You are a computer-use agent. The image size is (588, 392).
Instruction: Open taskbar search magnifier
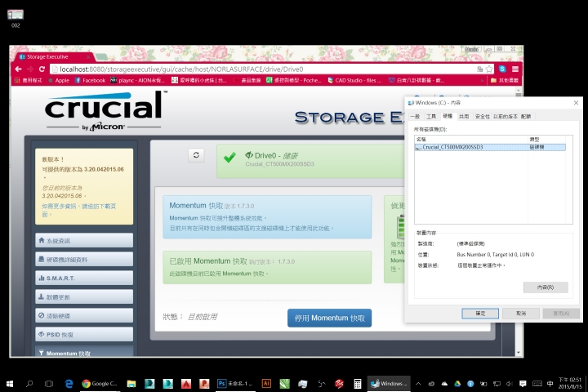point(29,383)
